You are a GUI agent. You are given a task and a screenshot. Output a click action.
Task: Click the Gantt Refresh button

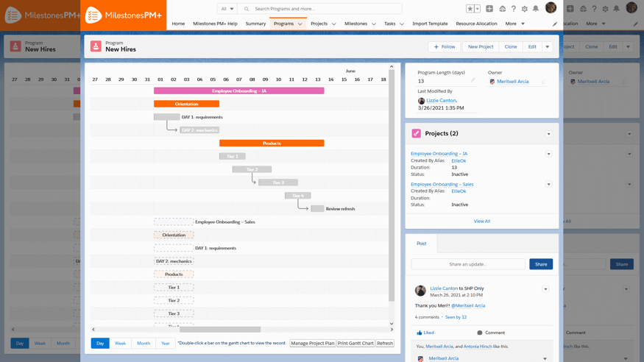(385, 343)
